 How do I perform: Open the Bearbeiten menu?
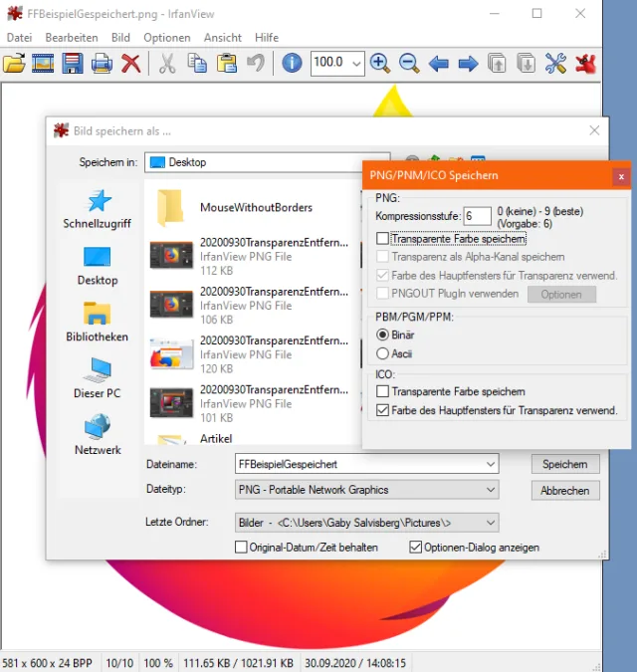coord(72,38)
